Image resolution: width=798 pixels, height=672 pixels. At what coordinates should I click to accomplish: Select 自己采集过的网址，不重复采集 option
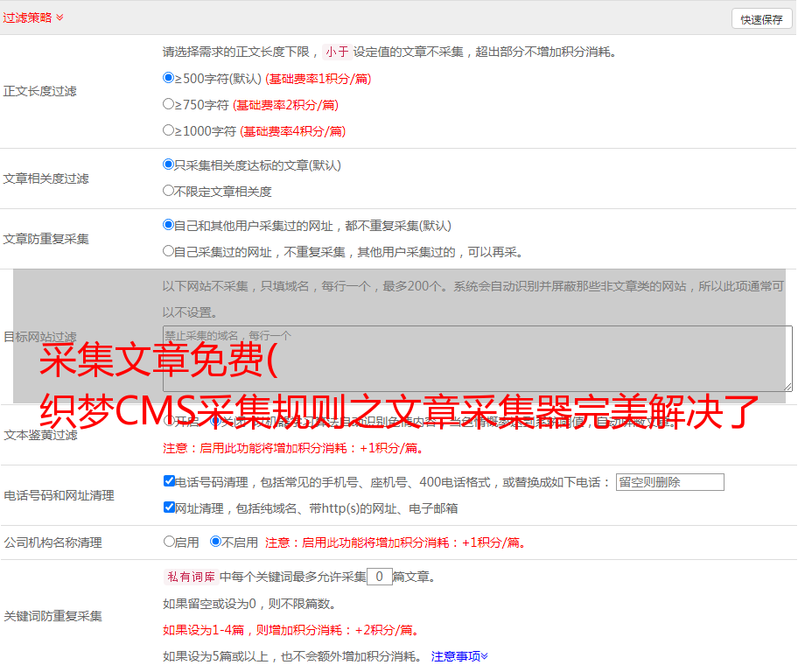tap(169, 251)
